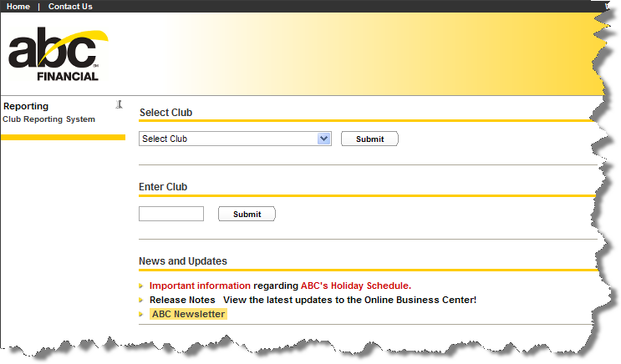This screenshot has height=364, width=621.
Task: Submit the Select Club dropdown choice
Action: (369, 139)
